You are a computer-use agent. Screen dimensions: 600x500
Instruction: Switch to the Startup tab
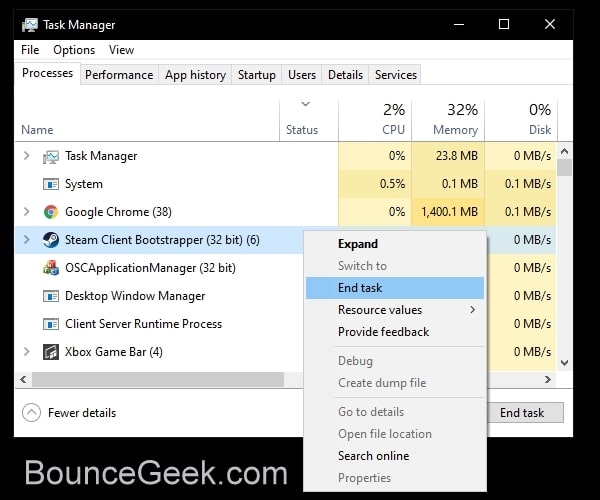pos(256,75)
